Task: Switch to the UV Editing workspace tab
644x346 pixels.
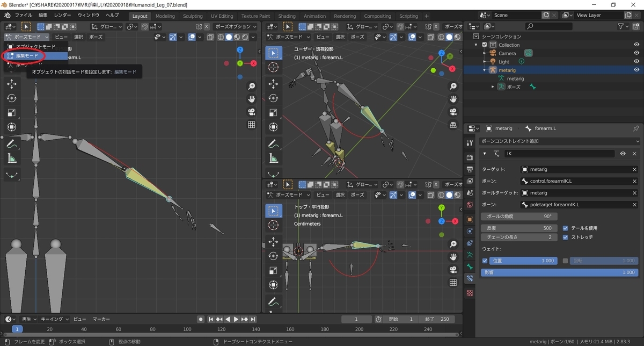Action: coord(222,16)
